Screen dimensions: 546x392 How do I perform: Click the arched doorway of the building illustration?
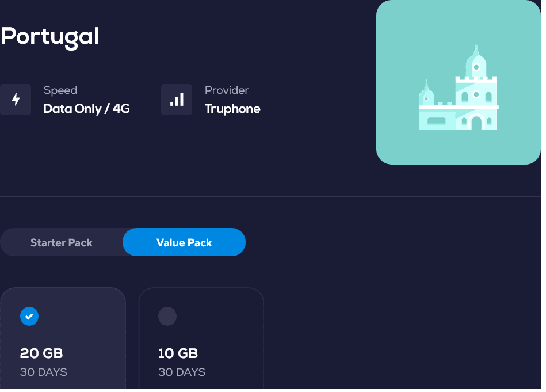click(x=476, y=122)
